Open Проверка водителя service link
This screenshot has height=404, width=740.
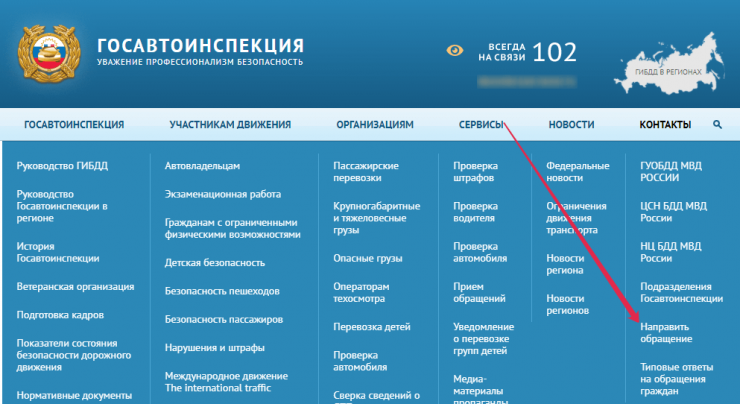tap(475, 212)
